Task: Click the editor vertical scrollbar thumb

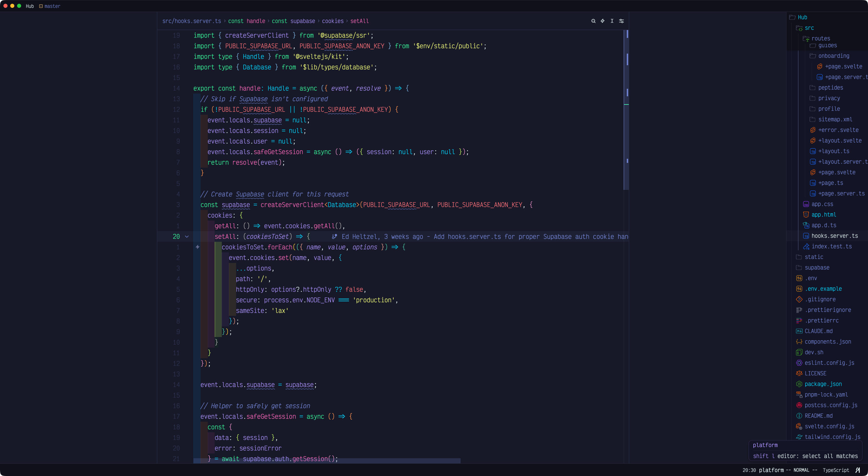Action: click(x=626, y=110)
